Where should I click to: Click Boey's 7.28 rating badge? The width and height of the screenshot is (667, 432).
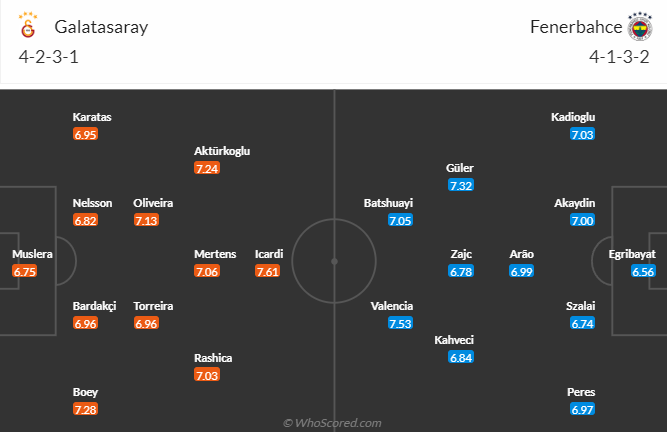(x=85, y=410)
